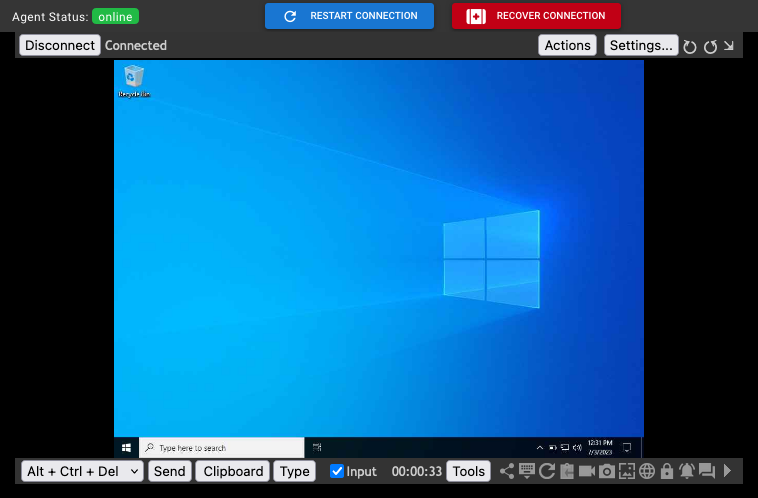Open the Alt + Ctrl + Del dropdown
This screenshot has width=758, height=498.
tap(82, 471)
